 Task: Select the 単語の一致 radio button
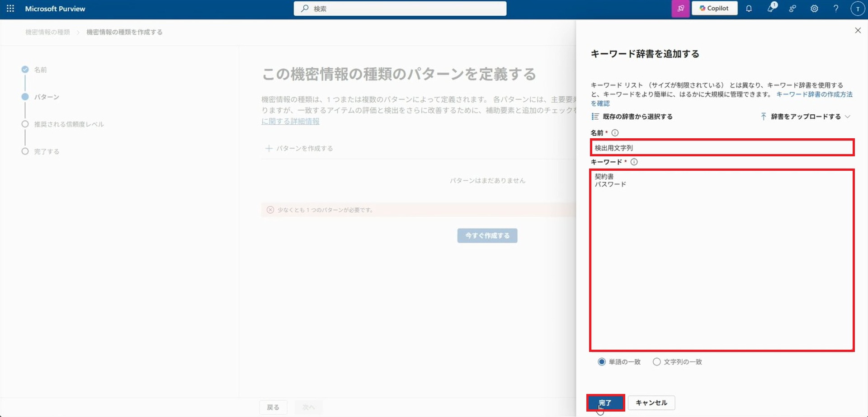click(602, 362)
